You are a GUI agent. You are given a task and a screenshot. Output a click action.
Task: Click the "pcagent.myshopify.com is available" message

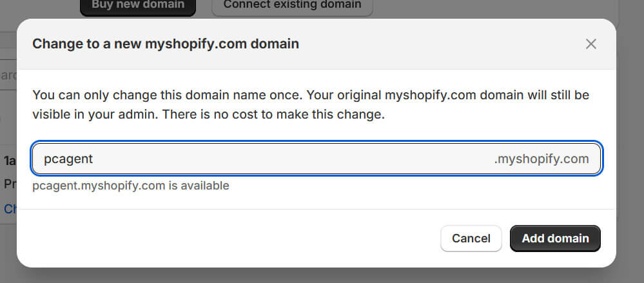131,186
